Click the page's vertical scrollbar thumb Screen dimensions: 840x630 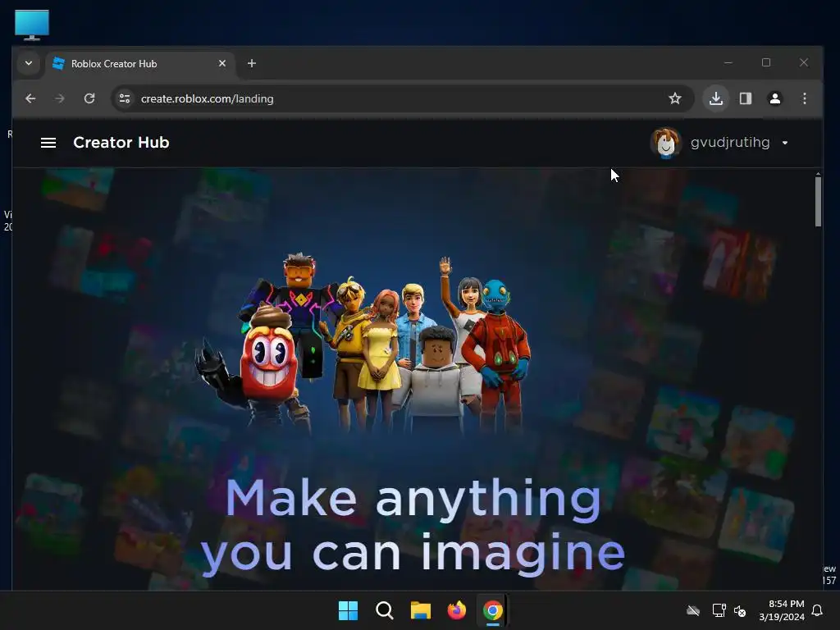tap(818, 202)
